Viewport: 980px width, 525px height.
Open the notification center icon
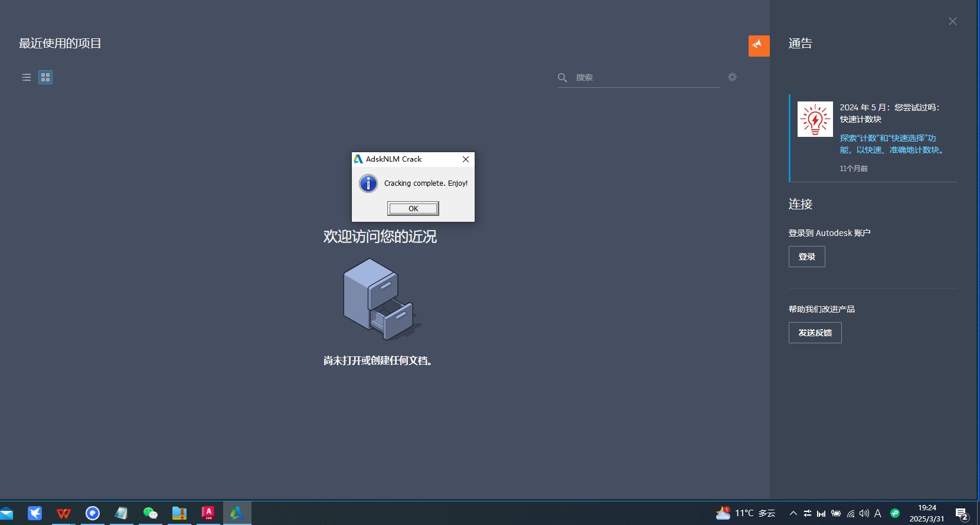click(x=962, y=514)
